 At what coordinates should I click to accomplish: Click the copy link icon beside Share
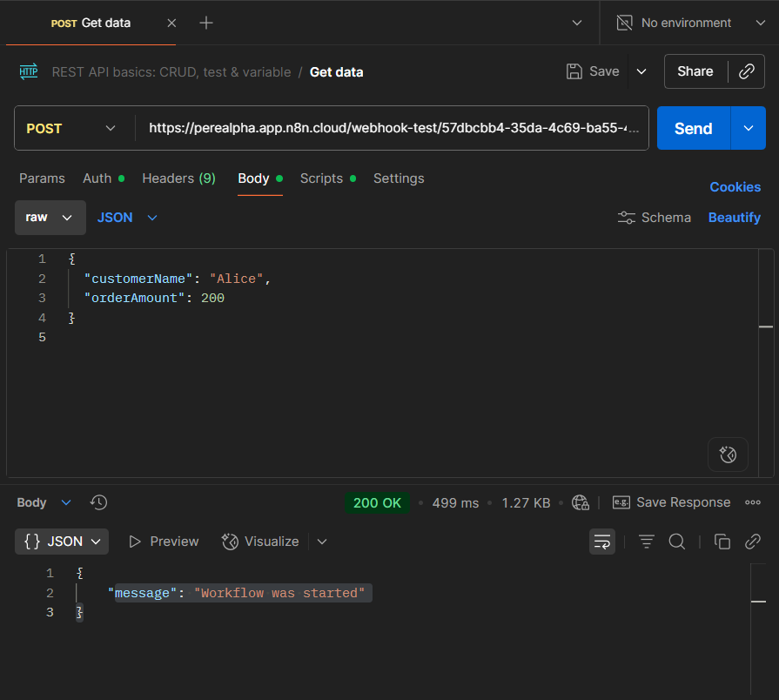click(x=746, y=71)
